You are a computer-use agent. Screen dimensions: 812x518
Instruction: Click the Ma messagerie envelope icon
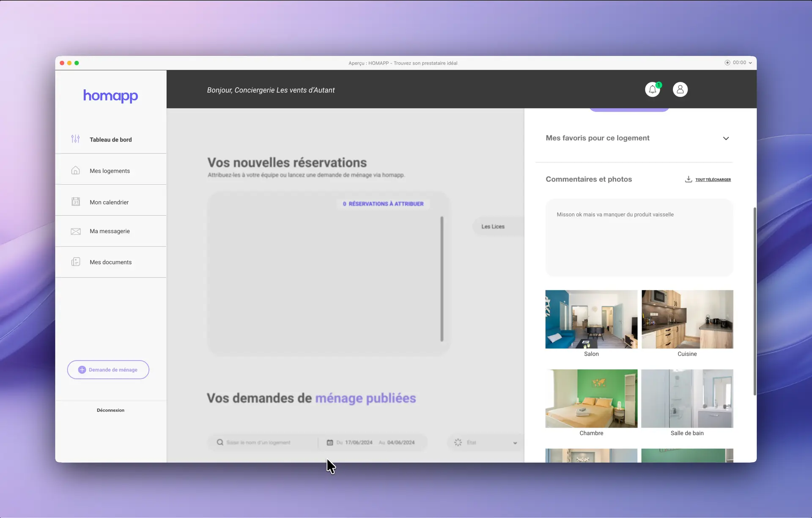75,231
